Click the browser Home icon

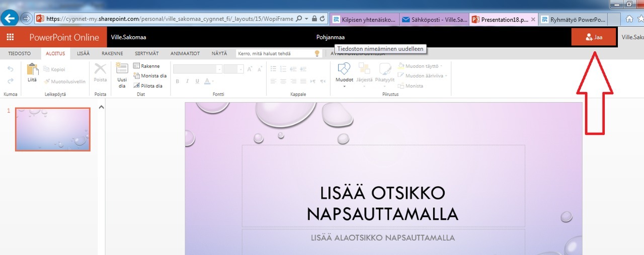tap(628, 19)
